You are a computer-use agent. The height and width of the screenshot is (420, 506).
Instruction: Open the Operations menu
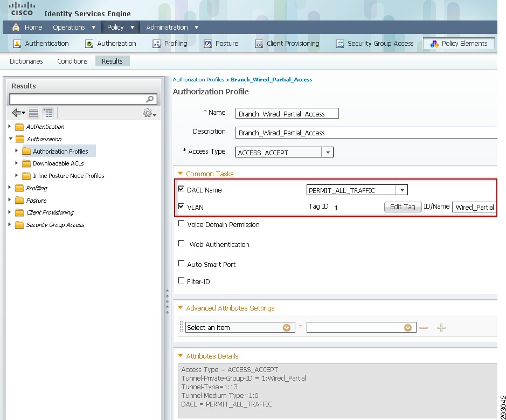(x=74, y=27)
